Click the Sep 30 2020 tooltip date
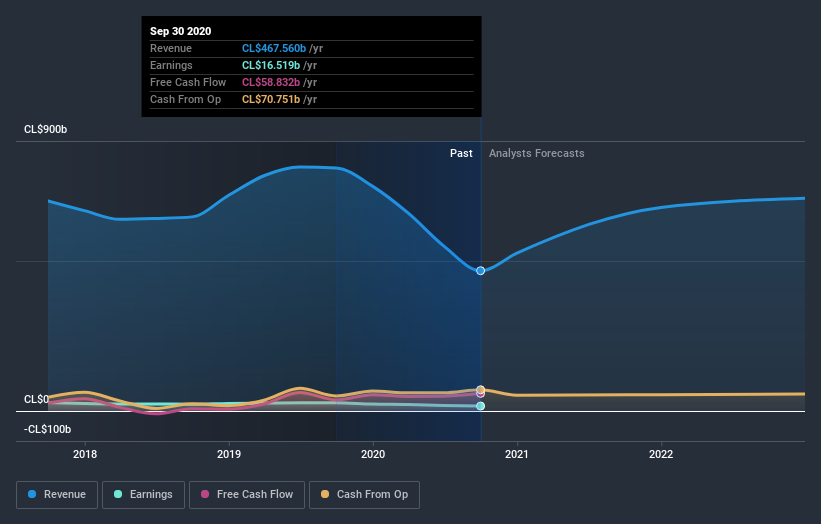The width and height of the screenshot is (821, 524). pyautogui.click(x=181, y=31)
